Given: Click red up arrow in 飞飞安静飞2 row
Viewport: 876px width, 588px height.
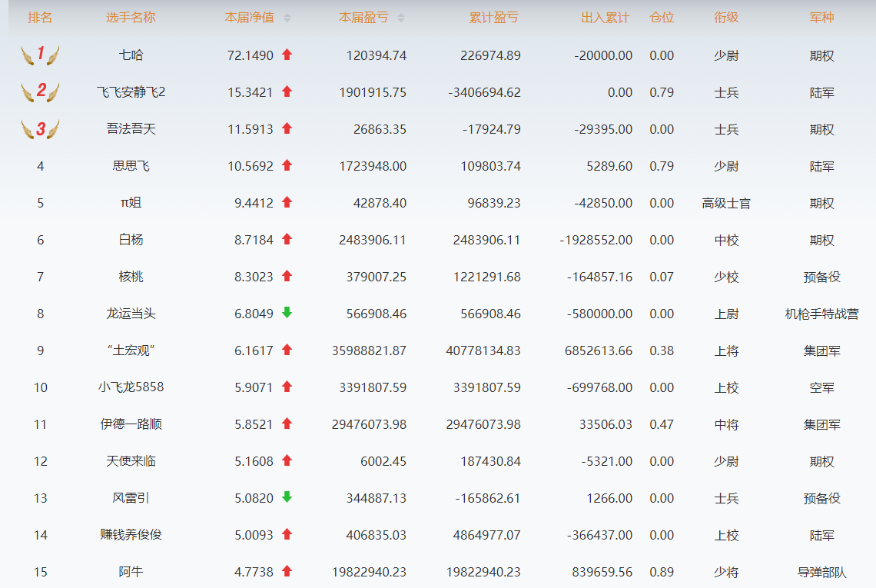Looking at the screenshot, I should (x=287, y=91).
